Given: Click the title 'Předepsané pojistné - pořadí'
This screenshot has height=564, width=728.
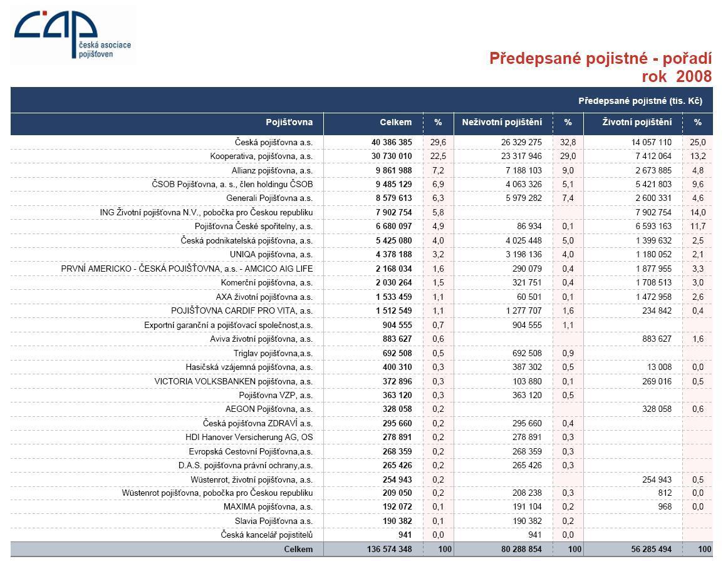Looking at the screenshot, I should point(600,58).
